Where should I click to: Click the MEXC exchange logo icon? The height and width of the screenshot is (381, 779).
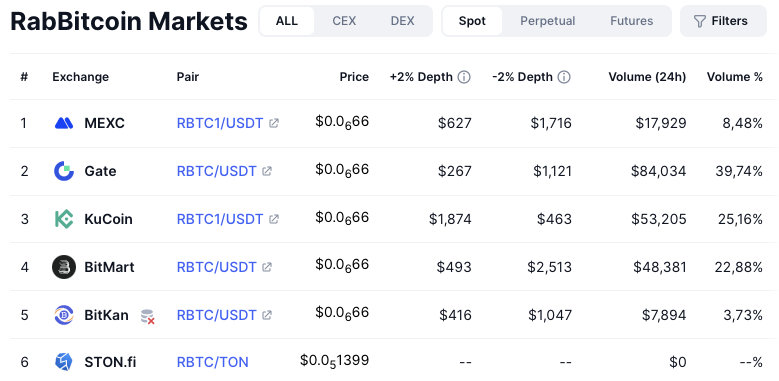tap(64, 123)
